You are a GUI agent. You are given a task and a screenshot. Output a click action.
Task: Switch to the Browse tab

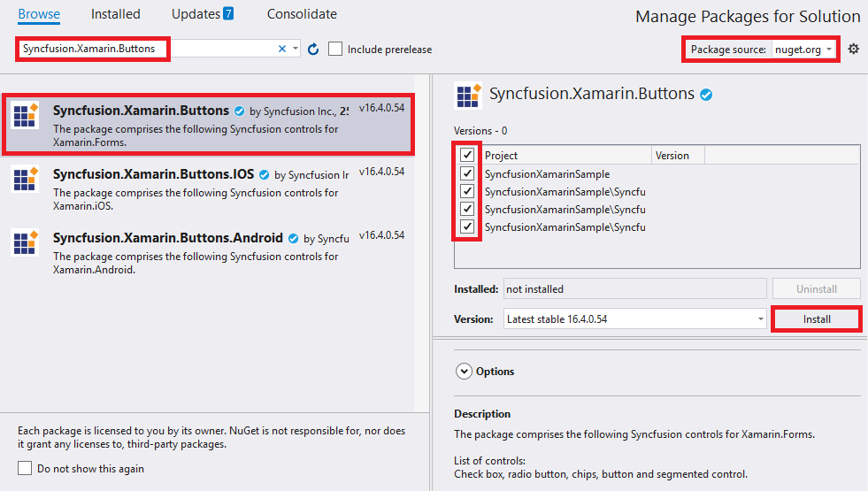tap(39, 14)
